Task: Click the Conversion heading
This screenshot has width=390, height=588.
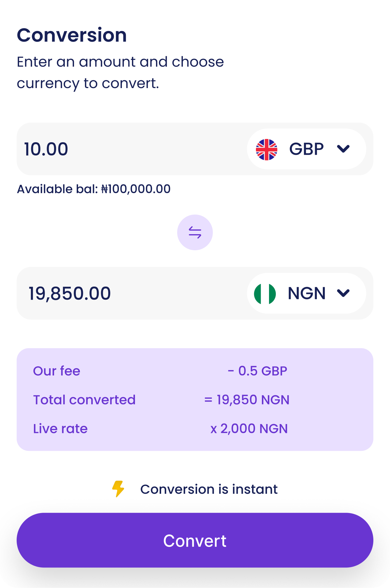Action: coord(72,35)
